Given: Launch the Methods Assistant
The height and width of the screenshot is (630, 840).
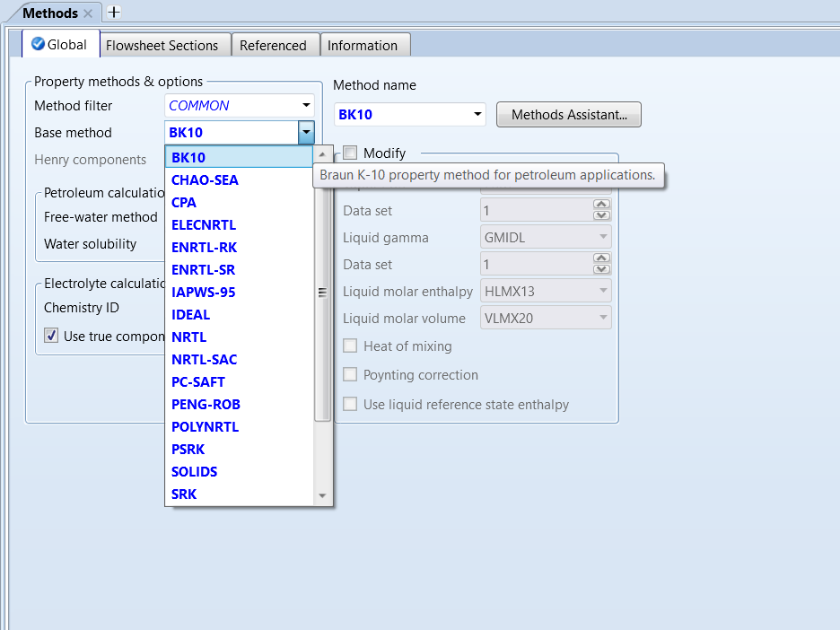Looking at the screenshot, I should (x=569, y=115).
